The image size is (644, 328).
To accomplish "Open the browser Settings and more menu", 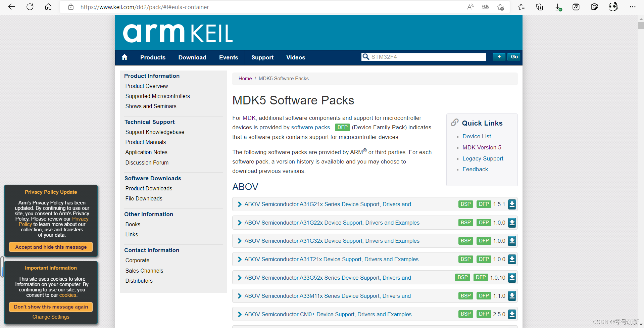I will pyautogui.click(x=633, y=7).
